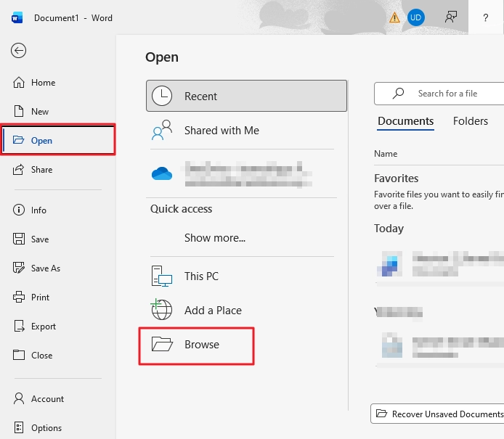Click the search magnifier icon
Screen dimensions: 504x439
point(398,94)
